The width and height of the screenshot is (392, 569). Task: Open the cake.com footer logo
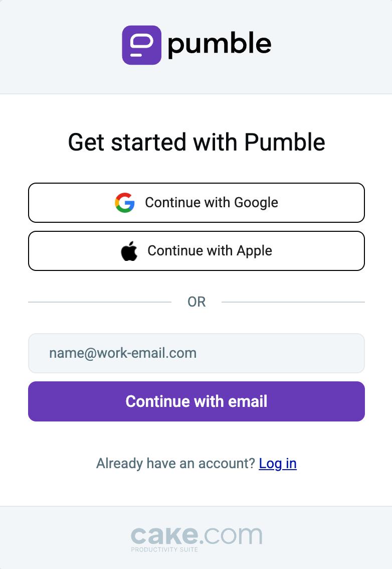click(x=197, y=538)
